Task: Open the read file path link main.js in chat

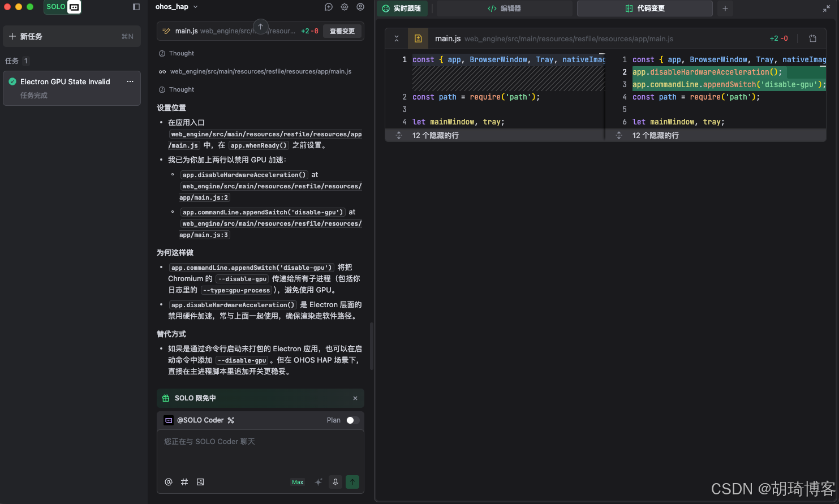Action: pyautogui.click(x=261, y=71)
